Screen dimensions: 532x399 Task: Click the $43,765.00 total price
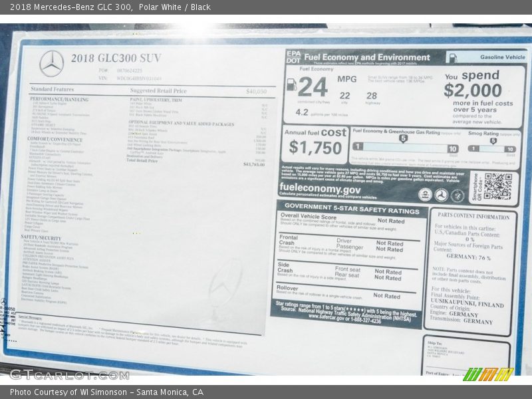pos(254,164)
